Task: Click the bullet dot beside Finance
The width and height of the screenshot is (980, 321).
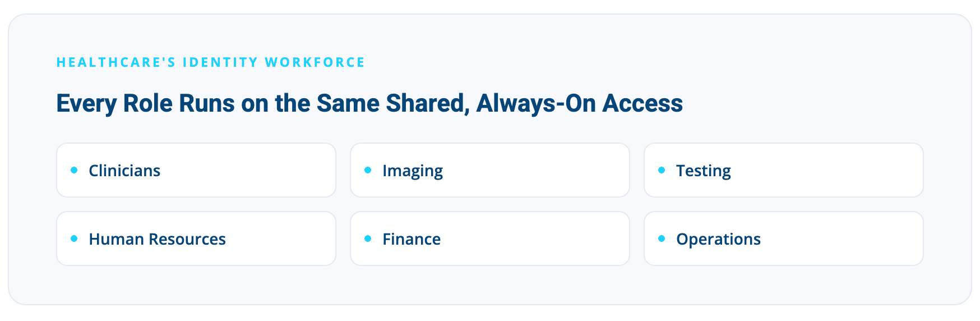Action: [368, 239]
